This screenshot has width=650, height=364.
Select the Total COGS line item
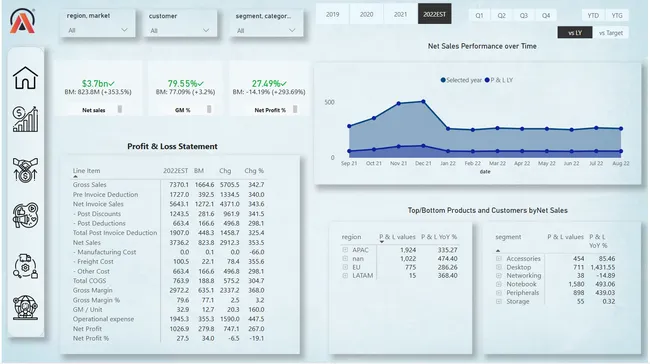pos(89,281)
